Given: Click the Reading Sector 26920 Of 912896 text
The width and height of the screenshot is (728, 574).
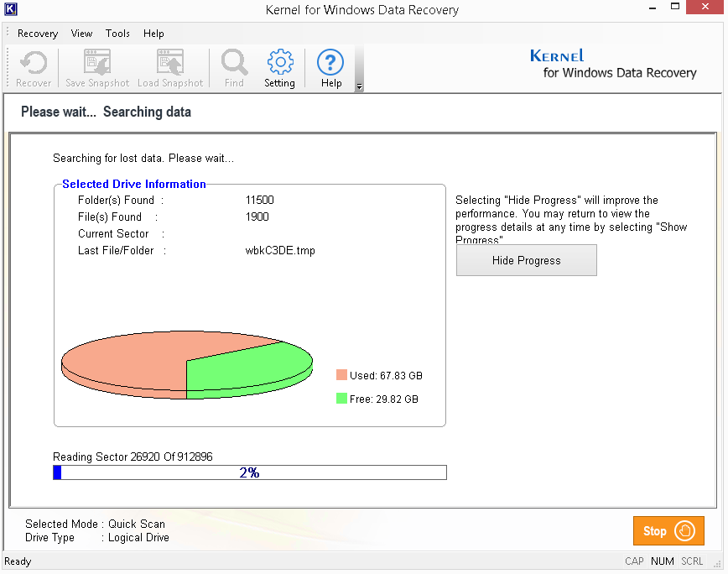Looking at the screenshot, I should [133, 457].
